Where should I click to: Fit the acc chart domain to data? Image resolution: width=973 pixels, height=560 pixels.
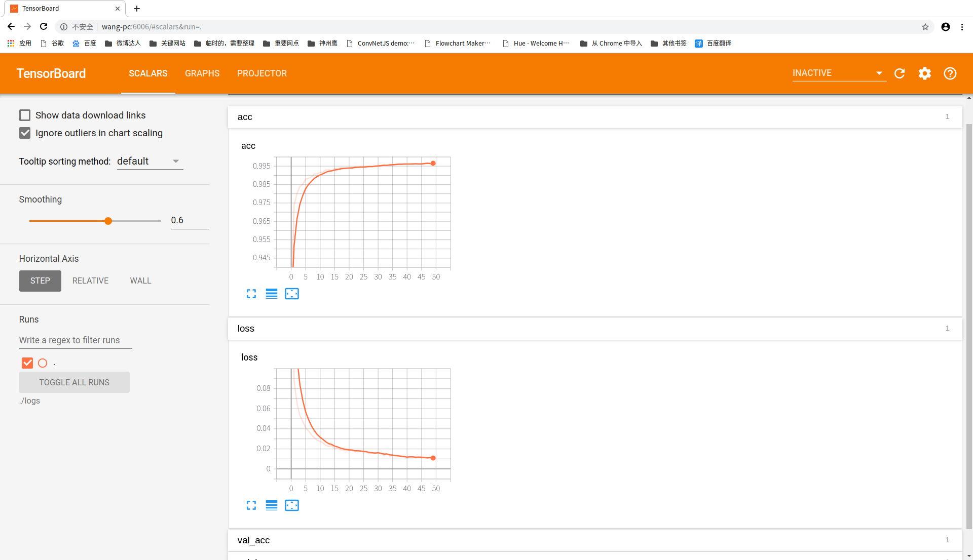(x=291, y=294)
